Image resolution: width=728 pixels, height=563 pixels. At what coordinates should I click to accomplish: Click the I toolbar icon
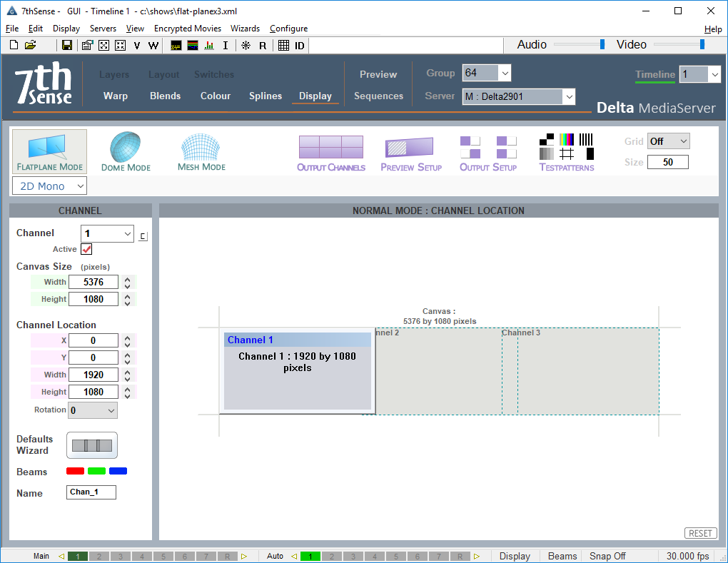[226, 46]
